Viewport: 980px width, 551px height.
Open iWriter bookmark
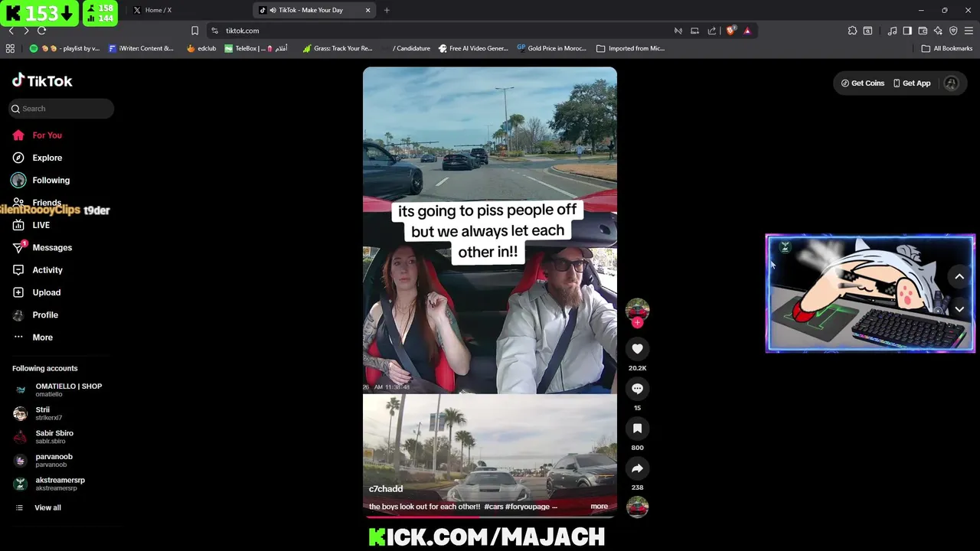(141, 48)
